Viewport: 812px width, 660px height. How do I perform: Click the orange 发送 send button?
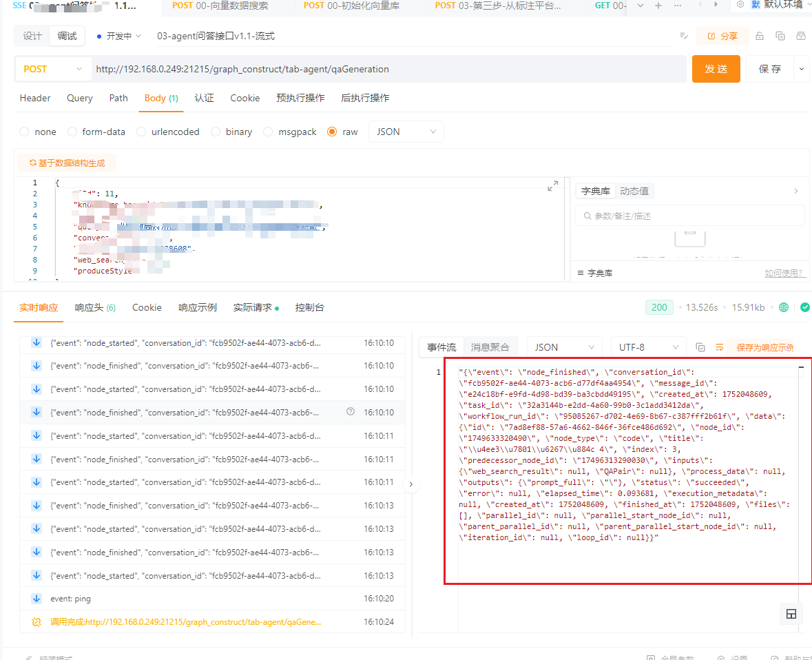[716, 69]
